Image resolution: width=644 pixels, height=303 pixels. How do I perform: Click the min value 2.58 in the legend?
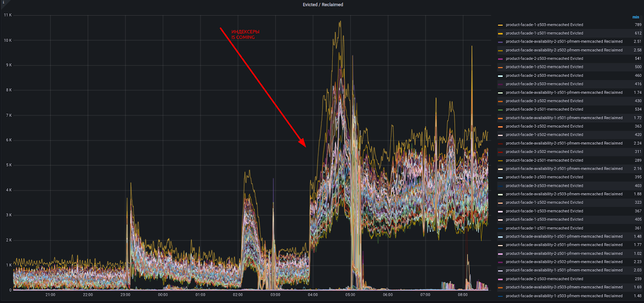[x=638, y=50]
